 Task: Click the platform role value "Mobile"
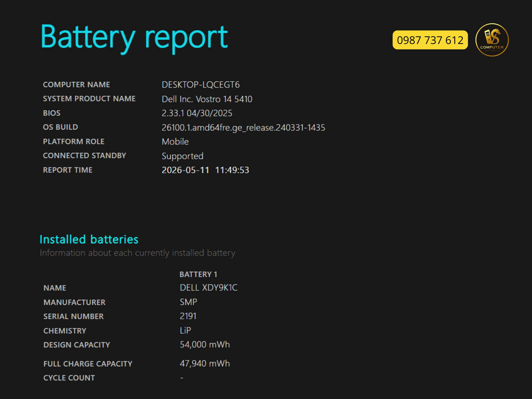coord(175,141)
